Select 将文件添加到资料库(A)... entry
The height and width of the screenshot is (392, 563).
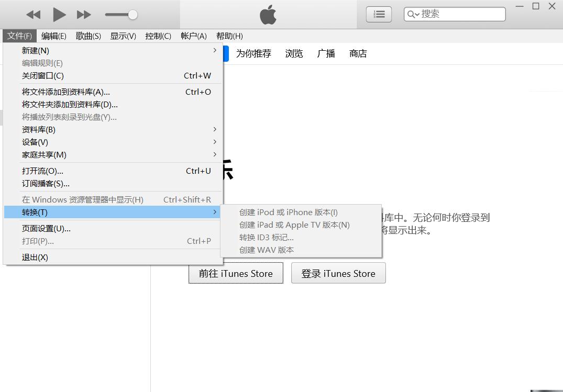(x=113, y=92)
